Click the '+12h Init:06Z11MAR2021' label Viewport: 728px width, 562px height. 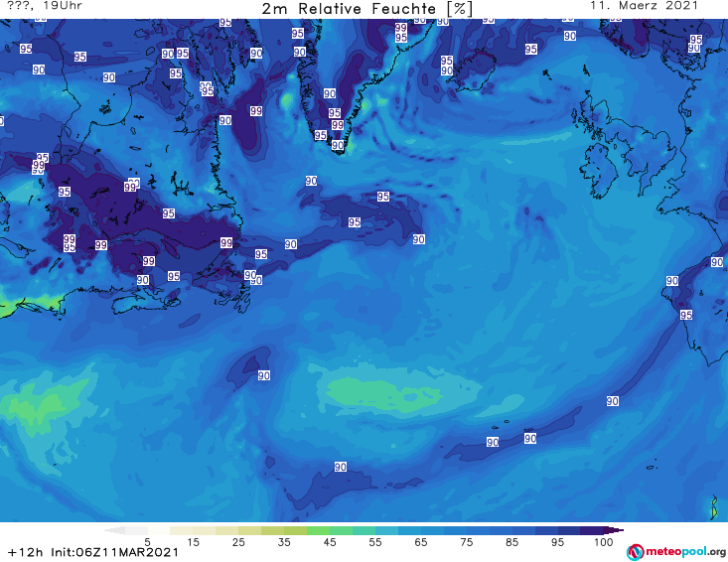93,552
